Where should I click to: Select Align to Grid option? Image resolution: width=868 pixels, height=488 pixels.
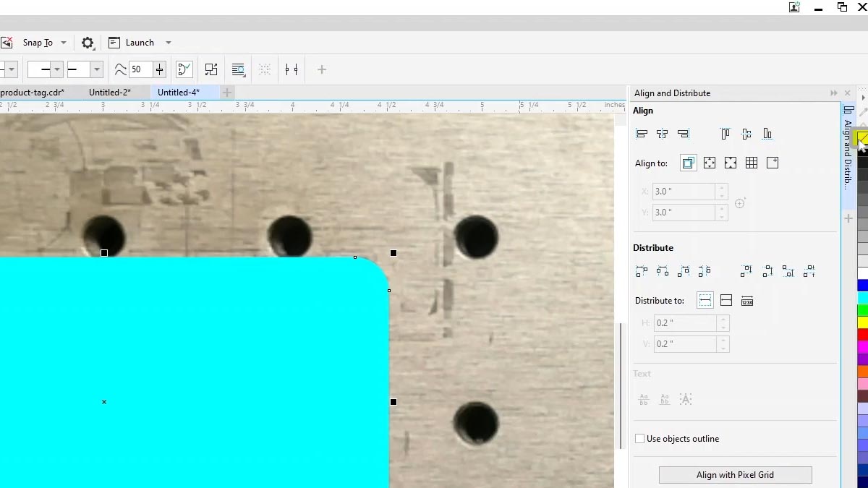(751, 163)
